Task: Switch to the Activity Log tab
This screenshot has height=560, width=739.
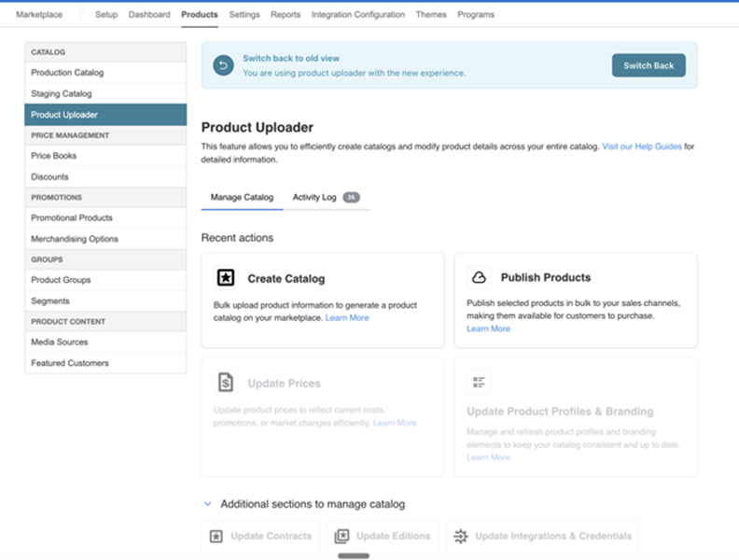Action: [314, 198]
